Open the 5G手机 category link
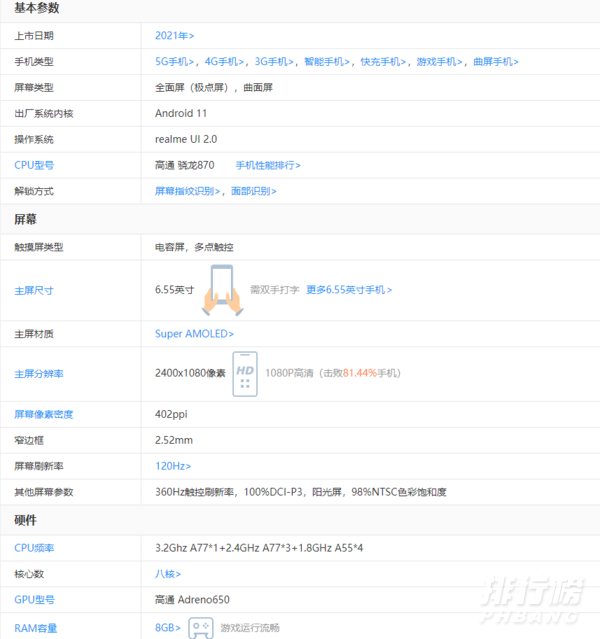 click(176, 61)
